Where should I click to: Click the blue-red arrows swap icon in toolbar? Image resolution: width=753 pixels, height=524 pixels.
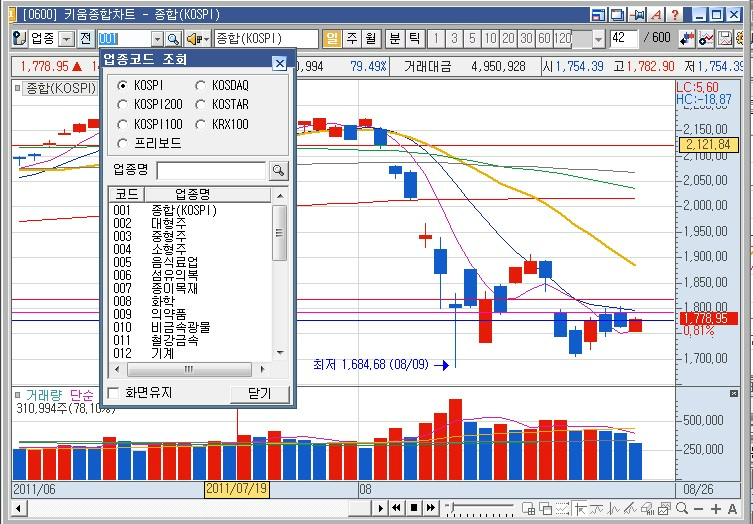[687, 39]
